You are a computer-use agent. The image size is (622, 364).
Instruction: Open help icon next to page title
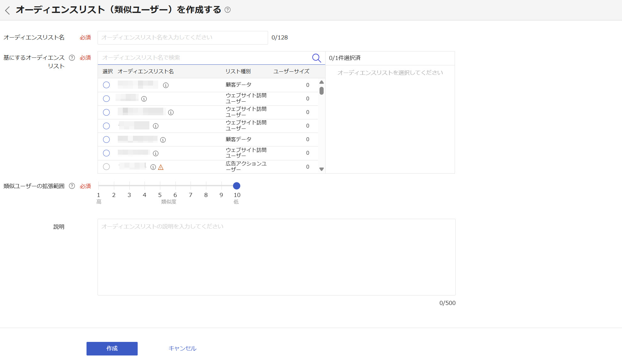point(227,10)
